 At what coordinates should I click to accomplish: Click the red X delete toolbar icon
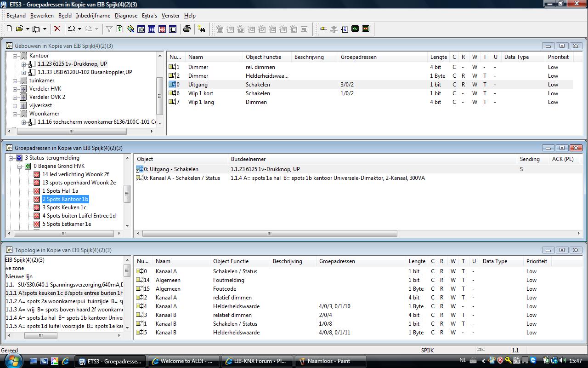(x=57, y=29)
